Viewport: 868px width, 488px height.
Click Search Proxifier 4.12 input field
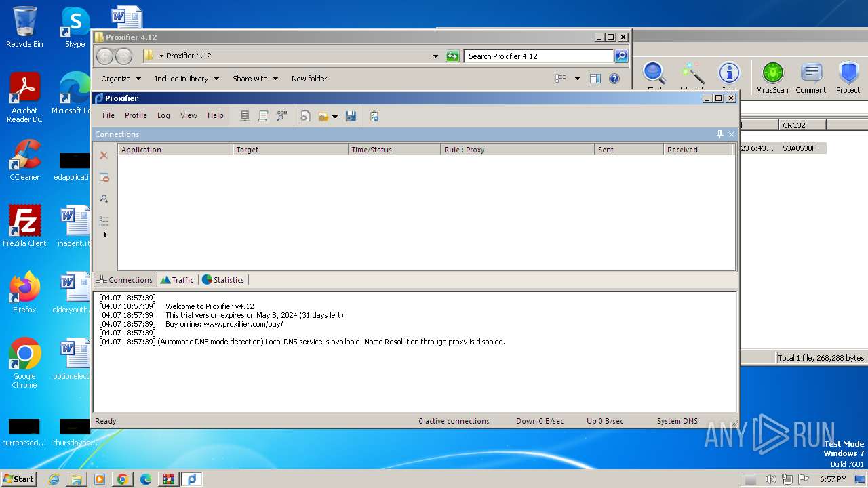click(x=539, y=56)
